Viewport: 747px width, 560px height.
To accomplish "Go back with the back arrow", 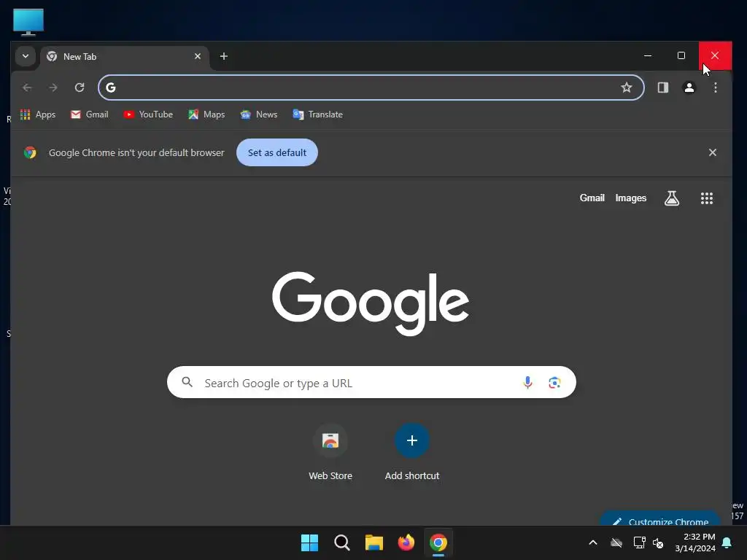I will click(x=27, y=87).
